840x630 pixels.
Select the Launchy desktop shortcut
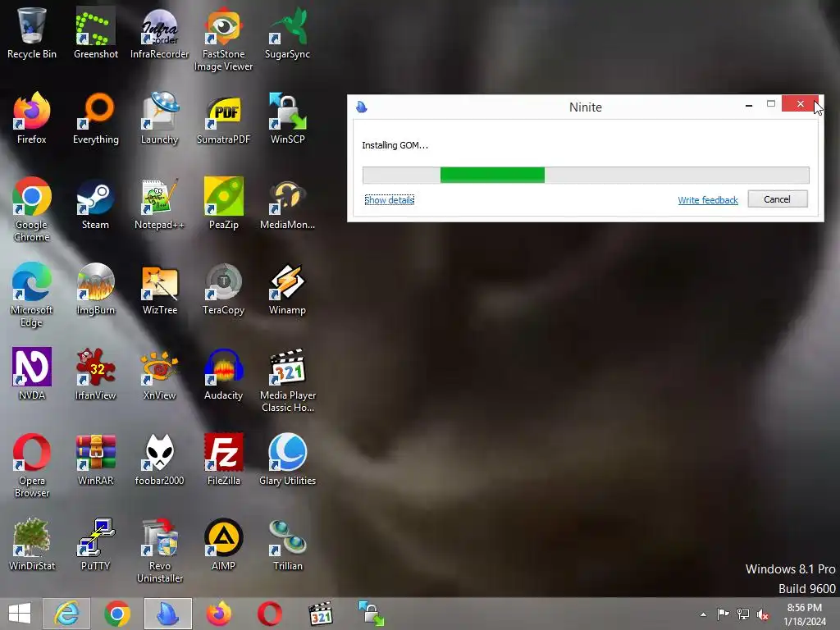160,118
